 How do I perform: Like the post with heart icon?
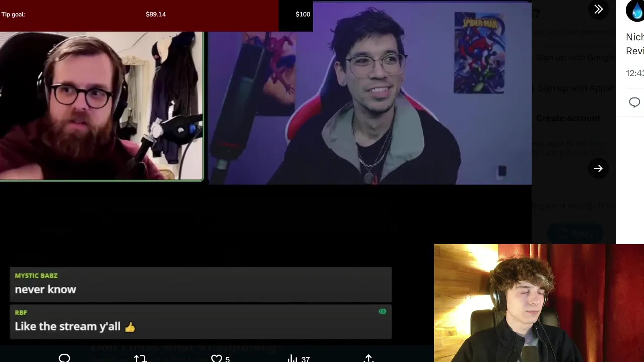click(x=217, y=359)
